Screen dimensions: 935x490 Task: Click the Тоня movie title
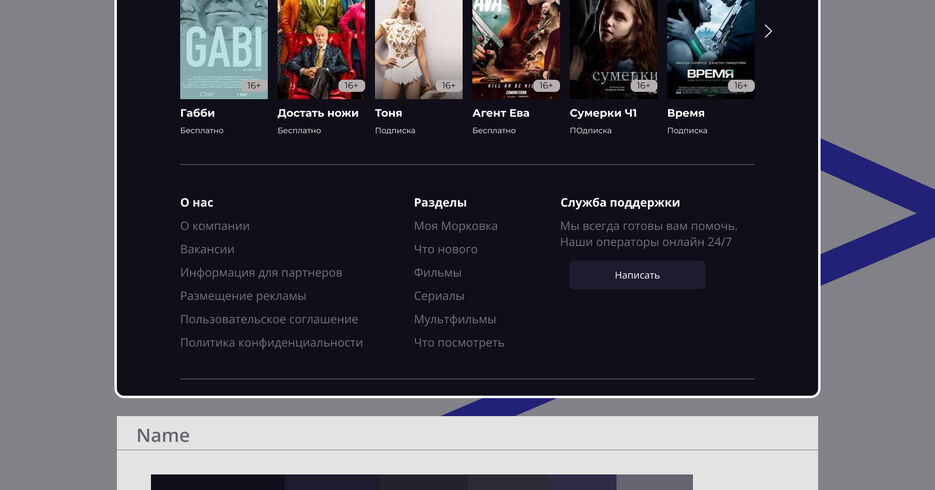[x=388, y=113]
